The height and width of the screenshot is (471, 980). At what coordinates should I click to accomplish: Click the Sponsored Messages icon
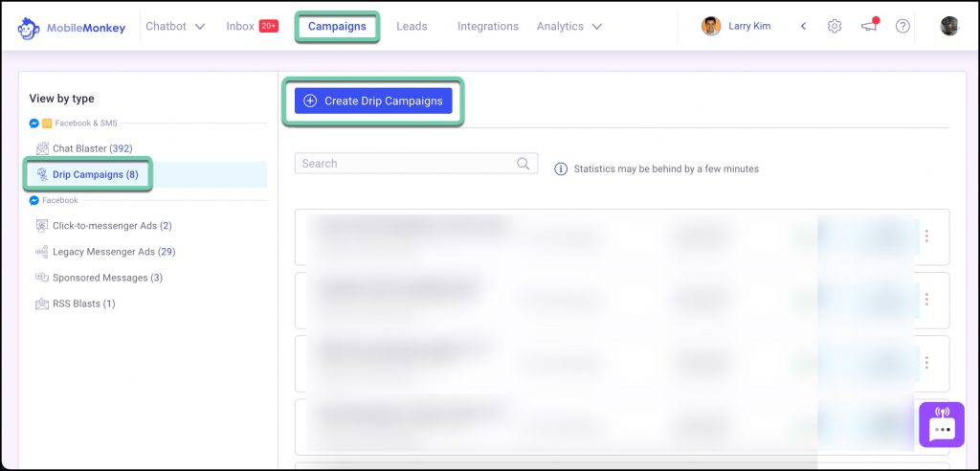42,277
